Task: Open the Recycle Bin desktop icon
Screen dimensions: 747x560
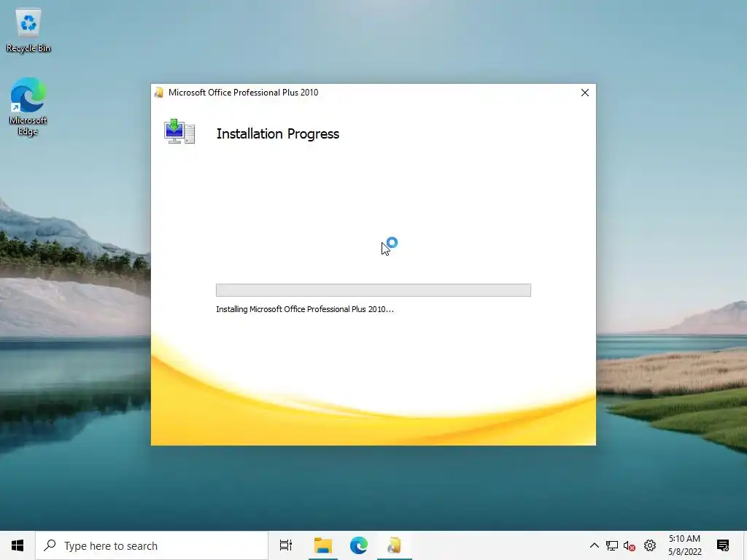Action: pos(28,30)
